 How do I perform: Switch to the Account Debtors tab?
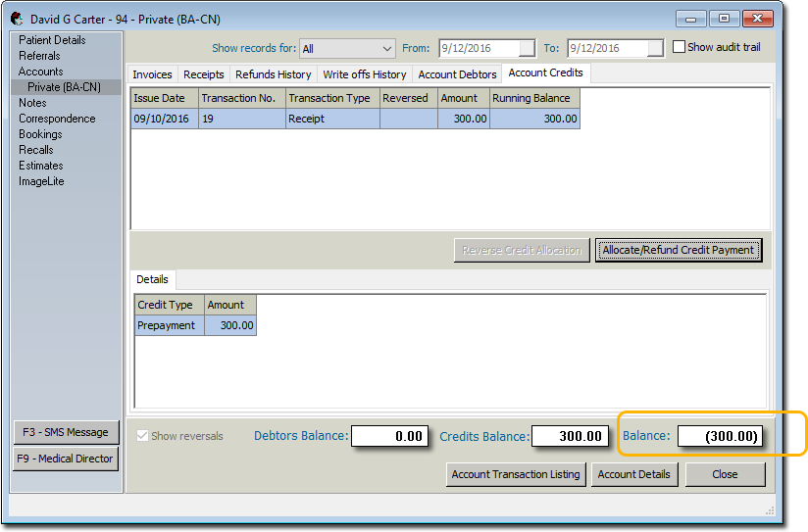pos(457,74)
